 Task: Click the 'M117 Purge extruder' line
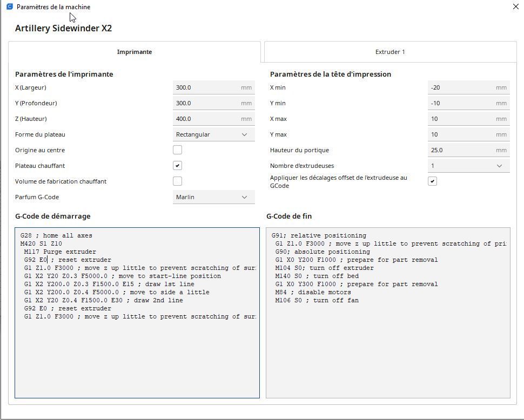click(60, 252)
